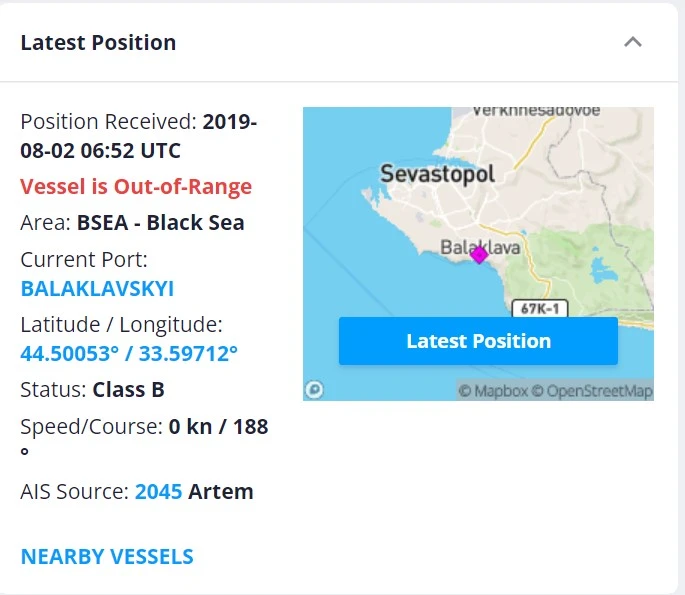
Task: Click the Mapbox logo icon on map
Action: (x=315, y=389)
